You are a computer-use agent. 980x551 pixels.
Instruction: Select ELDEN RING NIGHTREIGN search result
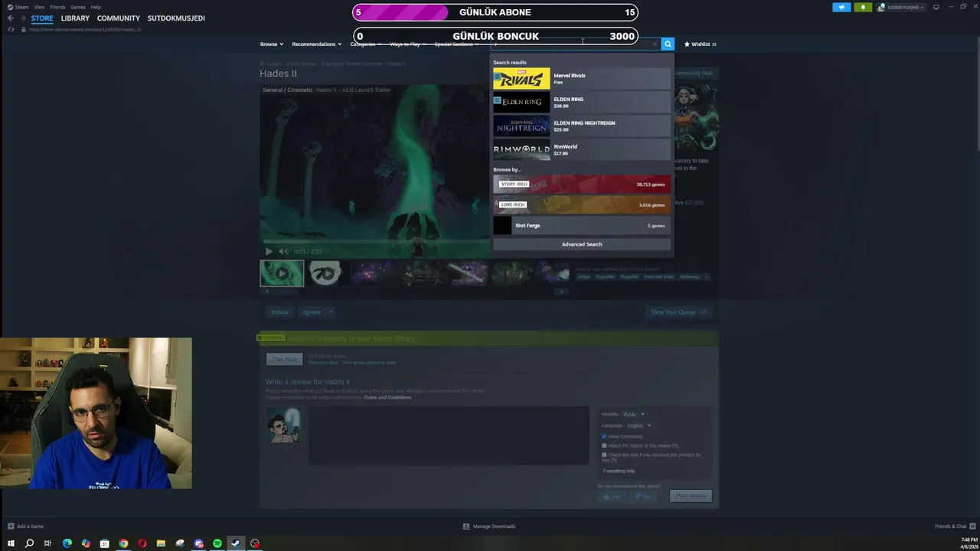point(582,126)
